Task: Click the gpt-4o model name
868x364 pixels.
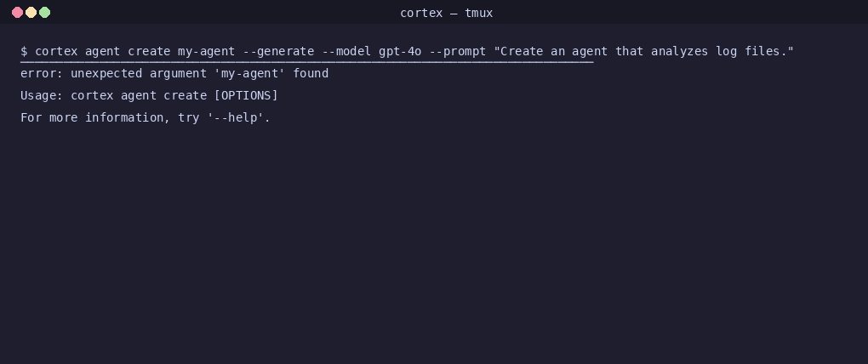Action: tap(400, 51)
